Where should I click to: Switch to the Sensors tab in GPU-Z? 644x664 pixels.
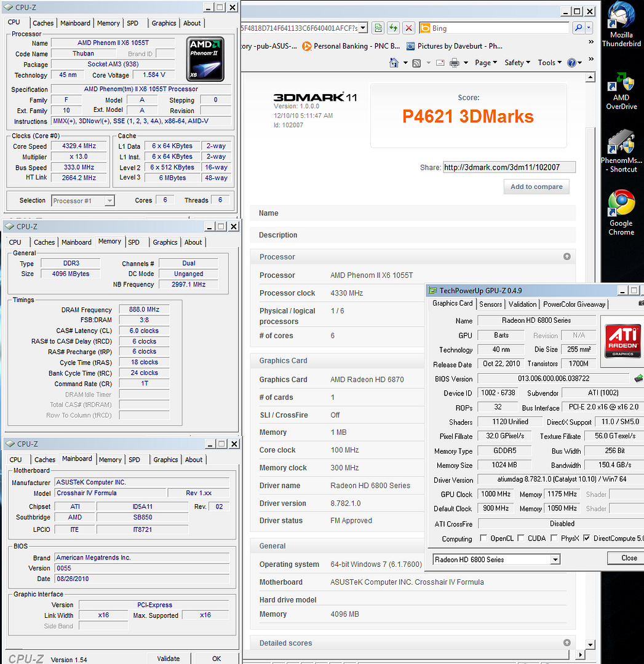[491, 304]
